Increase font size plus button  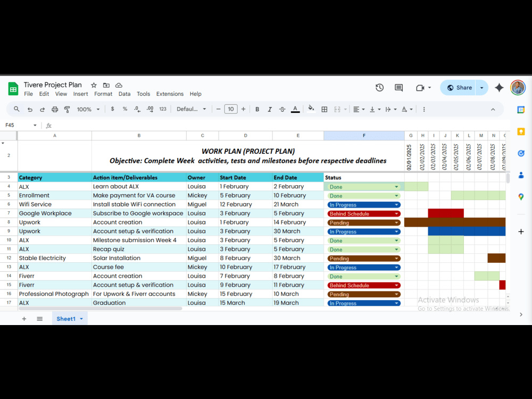click(x=243, y=109)
